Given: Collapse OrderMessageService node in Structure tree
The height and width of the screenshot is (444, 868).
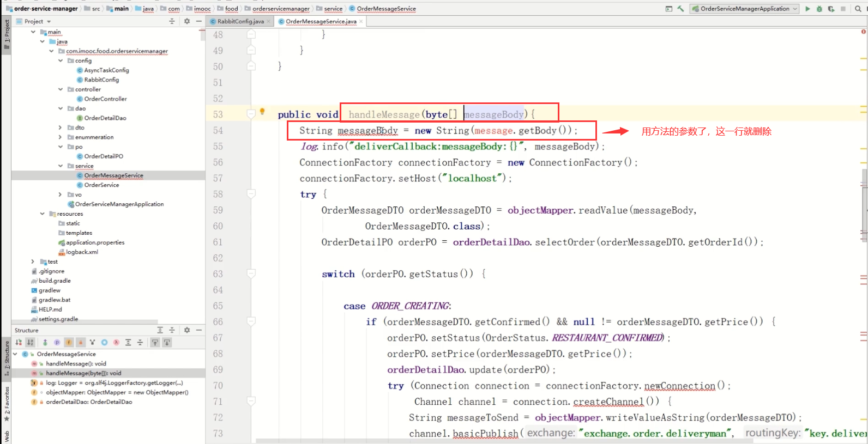Looking at the screenshot, I should tap(15, 354).
